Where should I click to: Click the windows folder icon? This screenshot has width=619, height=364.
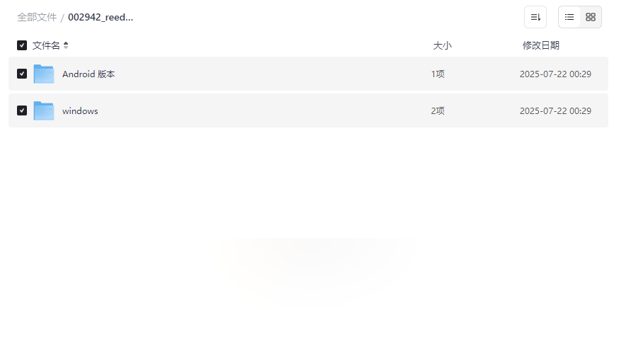point(44,110)
